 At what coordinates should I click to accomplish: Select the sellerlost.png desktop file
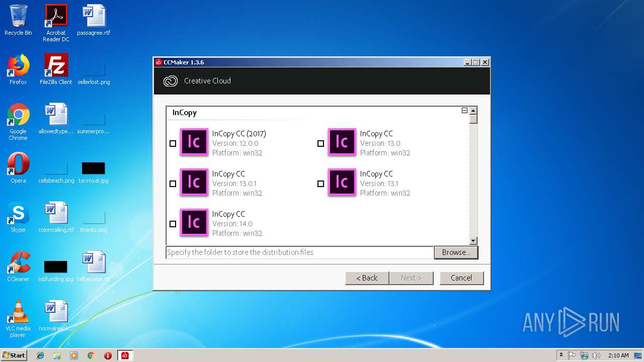pos(94,73)
